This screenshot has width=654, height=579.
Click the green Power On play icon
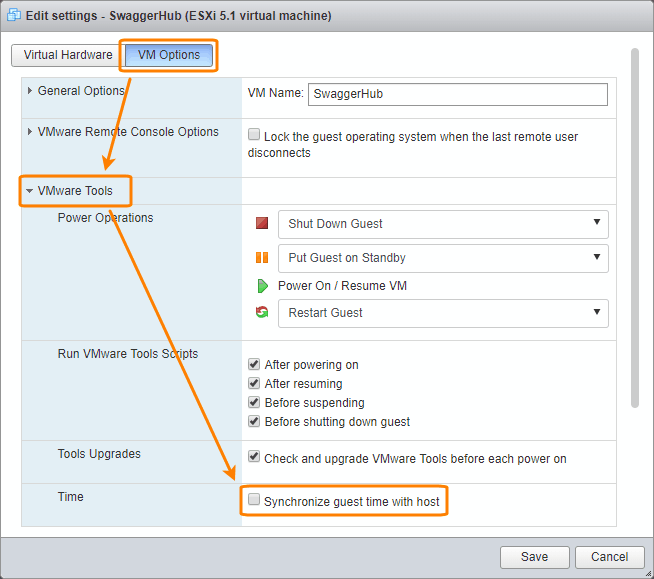(x=262, y=286)
